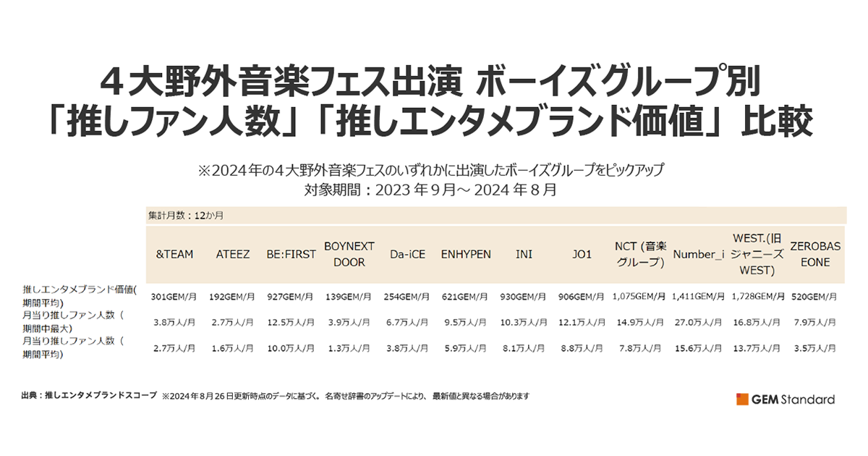Select the '1,411GEM/月' cell for Number_i

point(698,296)
